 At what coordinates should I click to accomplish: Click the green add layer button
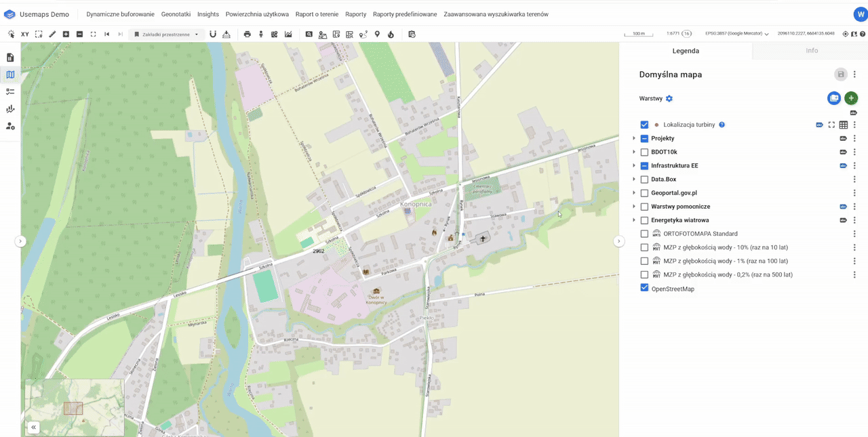coord(851,98)
